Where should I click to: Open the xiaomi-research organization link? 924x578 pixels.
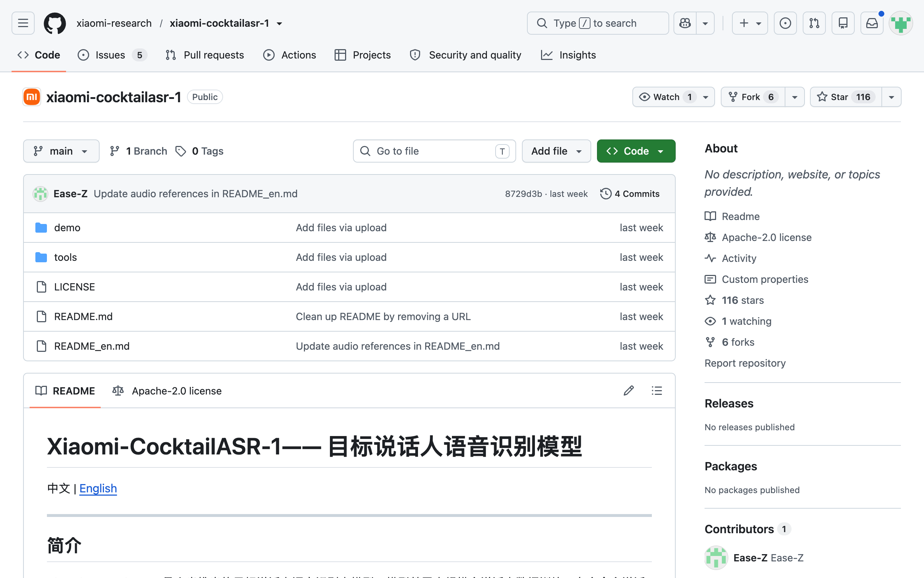click(x=114, y=23)
